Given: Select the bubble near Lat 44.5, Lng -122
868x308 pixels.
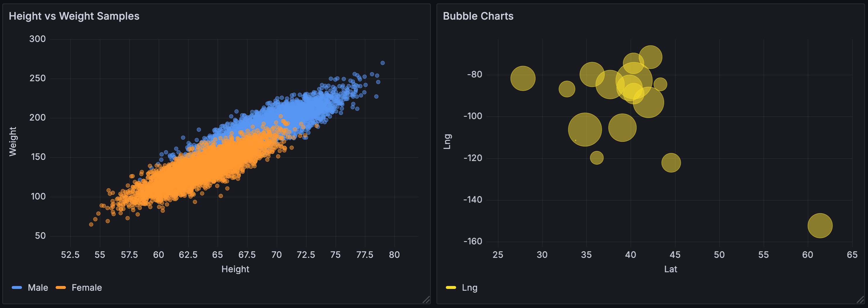Looking at the screenshot, I should 671,163.
